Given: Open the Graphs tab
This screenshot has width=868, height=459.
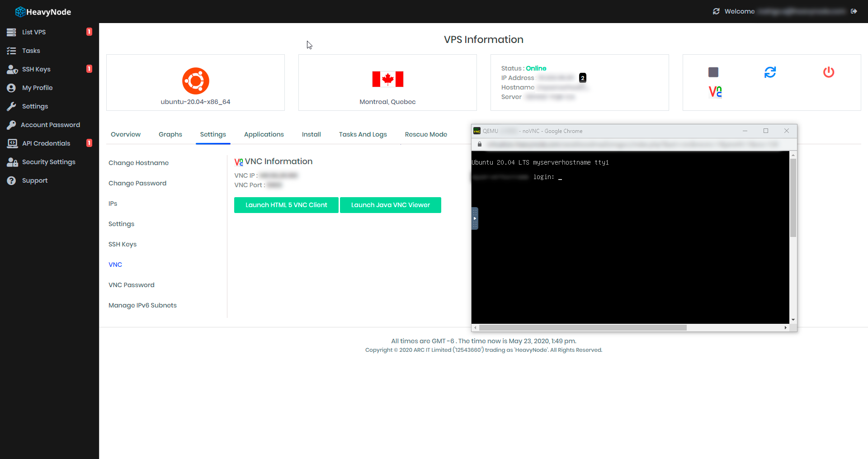Looking at the screenshot, I should click(x=170, y=134).
